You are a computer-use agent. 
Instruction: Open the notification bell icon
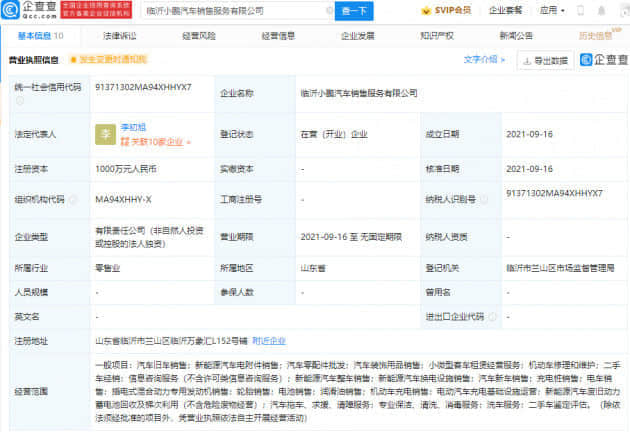coord(601,10)
